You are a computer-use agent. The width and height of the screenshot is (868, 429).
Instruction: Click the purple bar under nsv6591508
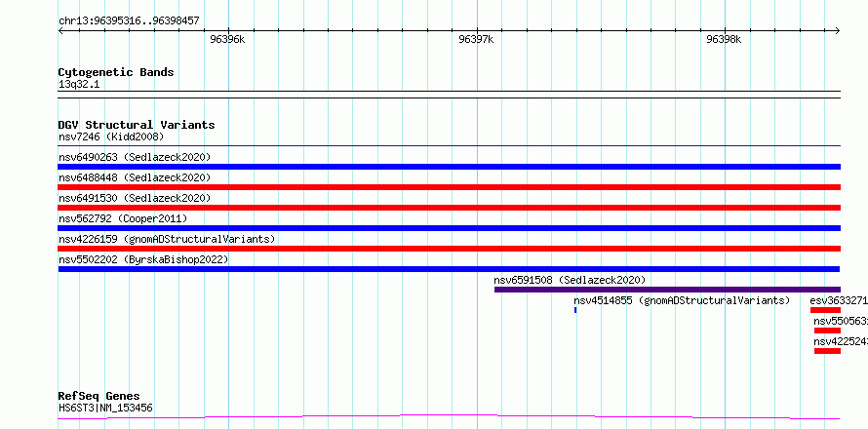(668, 290)
